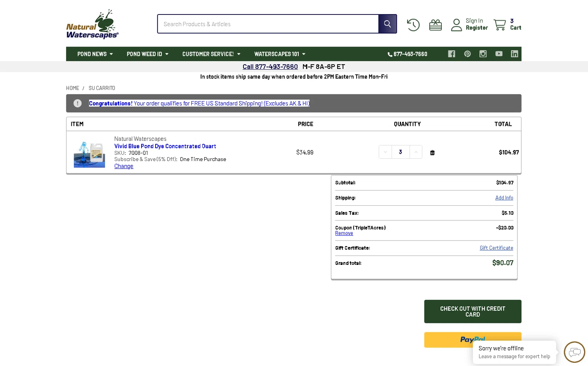Remove pond dye item with trash icon

point(432,153)
